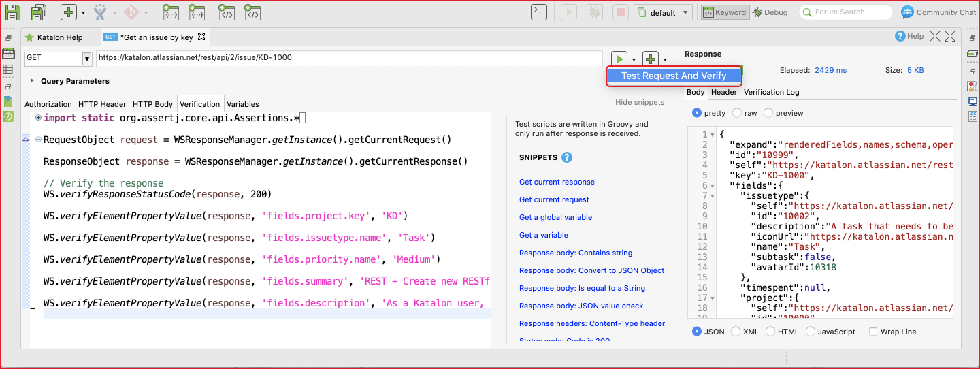Open Community Chat
The width and height of the screenshot is (980, 369).
938,12
